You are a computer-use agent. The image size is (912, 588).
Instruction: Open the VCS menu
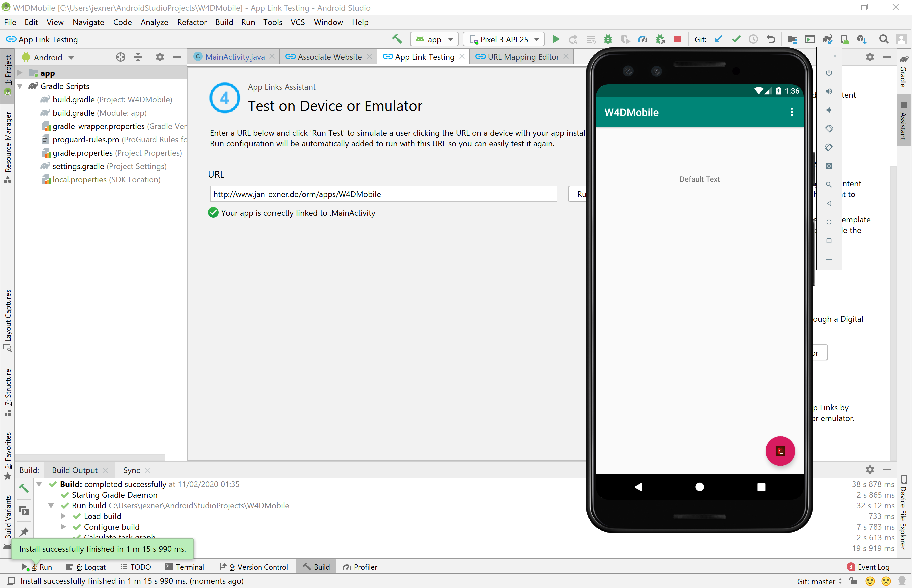point(297,22)
